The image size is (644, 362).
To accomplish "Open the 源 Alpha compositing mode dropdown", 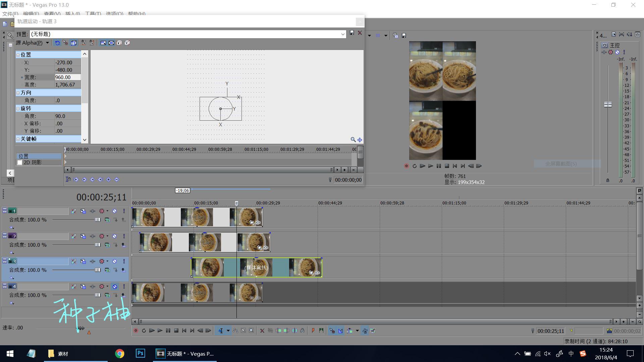I will coord(47,43).
